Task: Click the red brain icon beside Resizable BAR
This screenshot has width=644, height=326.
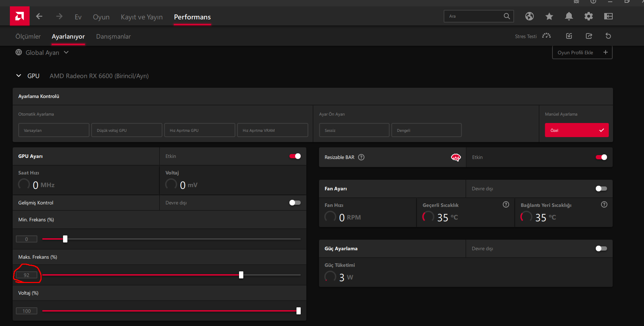Action: pos(456,157)
